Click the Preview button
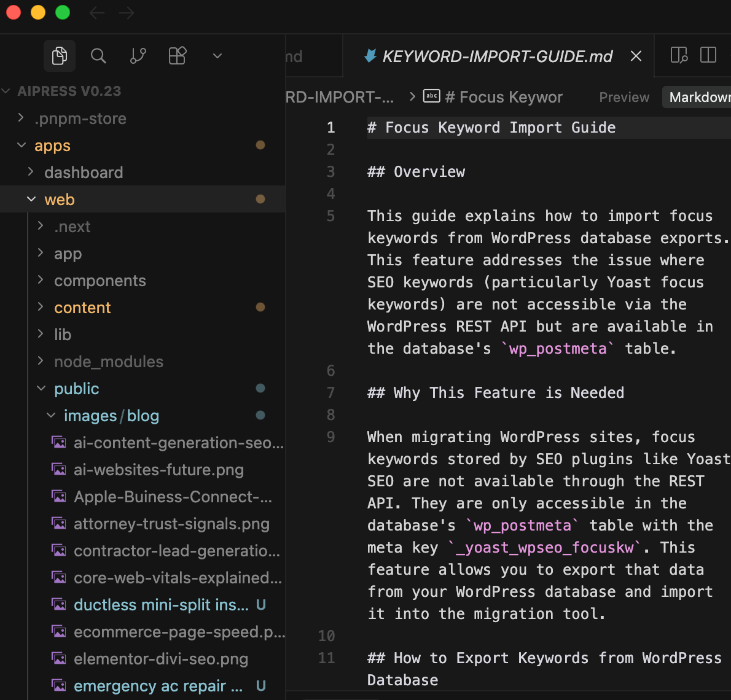Viewport: 731px width, 700px height. pos(623,96)
